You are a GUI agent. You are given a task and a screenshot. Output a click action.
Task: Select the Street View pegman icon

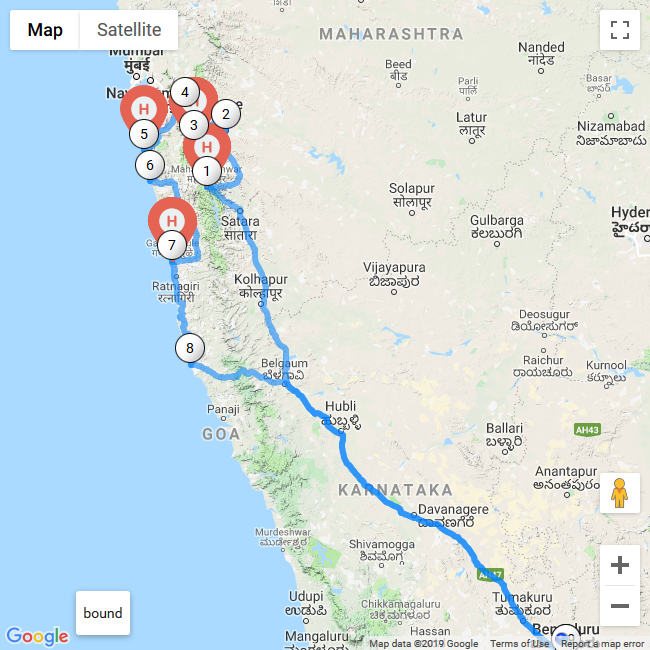620,493
